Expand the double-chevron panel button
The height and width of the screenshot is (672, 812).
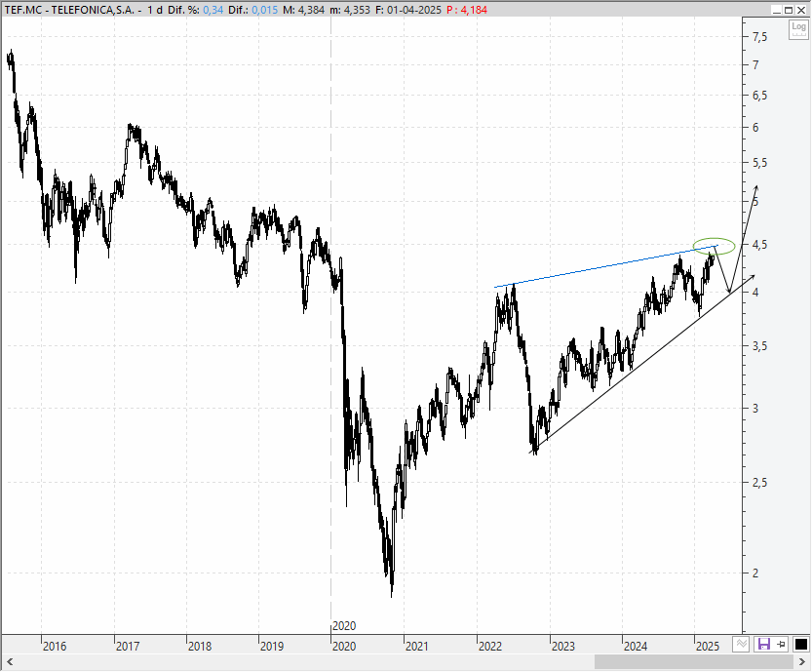[x=742, y=644]
